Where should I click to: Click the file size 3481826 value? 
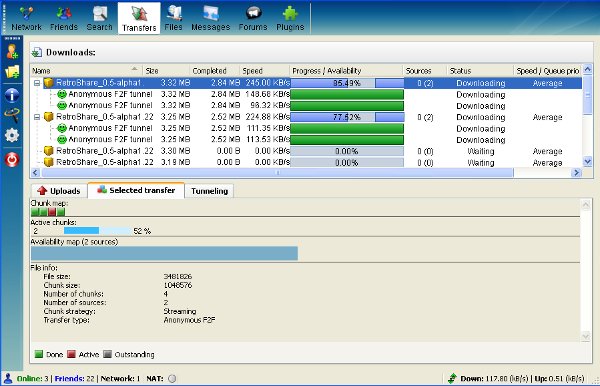[178, 276]
